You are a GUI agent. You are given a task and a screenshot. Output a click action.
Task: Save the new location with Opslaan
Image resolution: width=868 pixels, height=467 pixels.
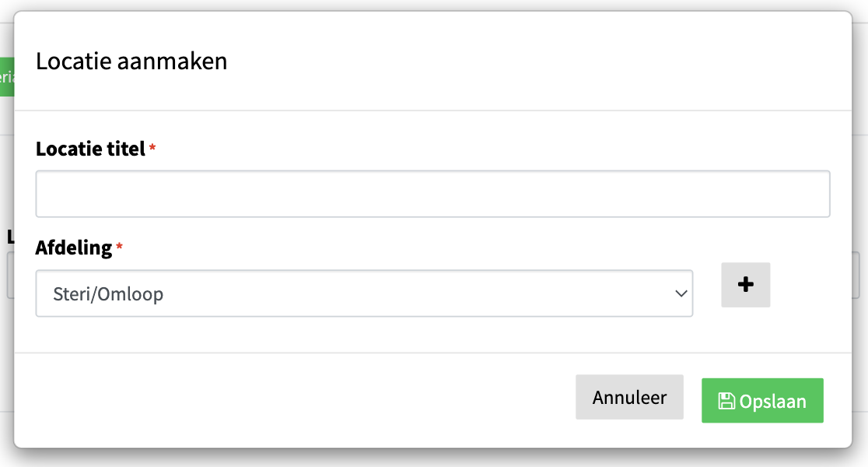tap(762, 401)
